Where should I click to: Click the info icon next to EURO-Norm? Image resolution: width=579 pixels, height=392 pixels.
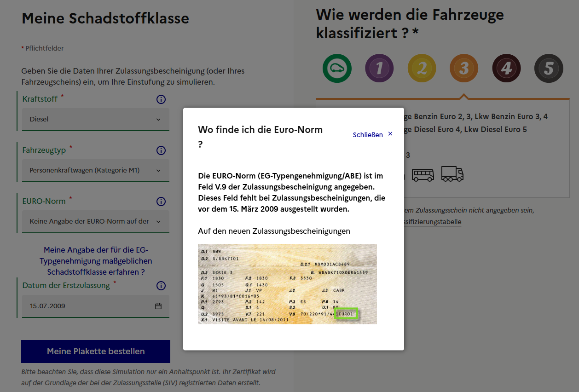[x=161, y=202]
